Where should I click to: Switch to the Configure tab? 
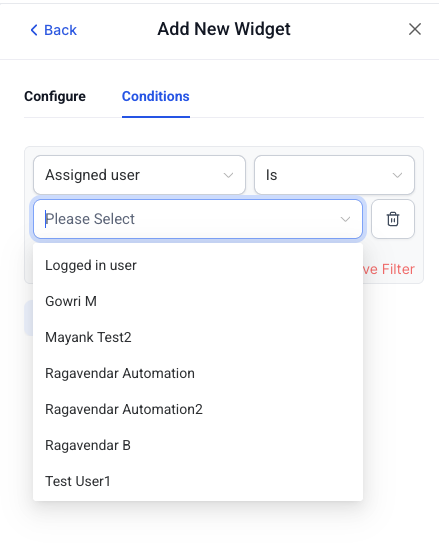click(x=55, y=96)
